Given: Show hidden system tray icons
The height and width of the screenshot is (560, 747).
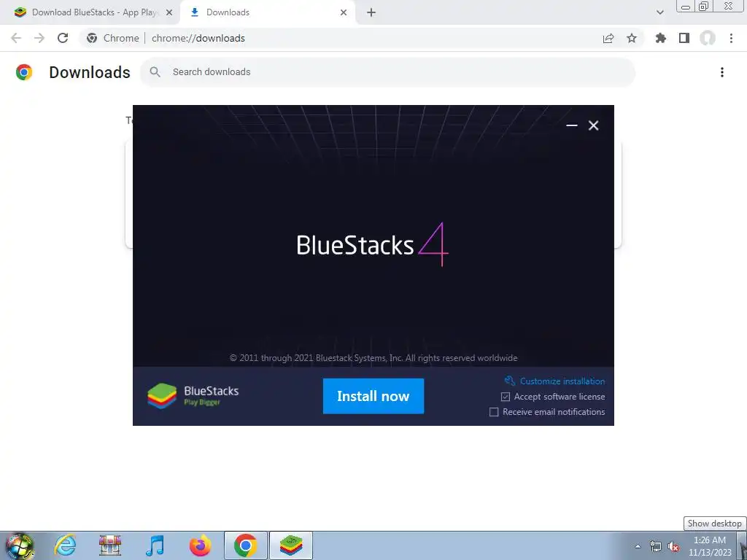Looking at the screenshot, I should tap(638, 546).
